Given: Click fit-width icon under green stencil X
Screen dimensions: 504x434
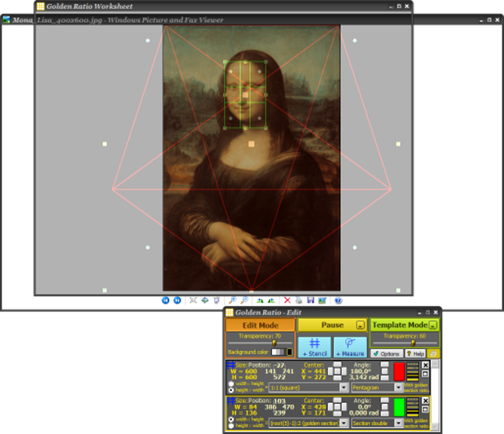Looking at the screenshot, I should pyautogui.click(x=425, y=410).
